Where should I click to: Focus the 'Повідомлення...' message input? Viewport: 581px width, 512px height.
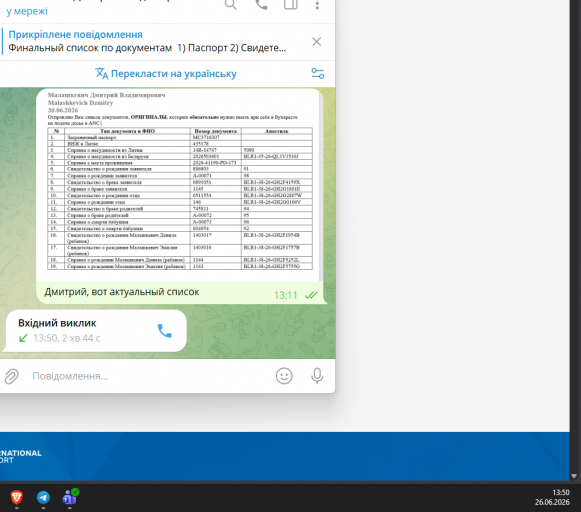point(150,376)
